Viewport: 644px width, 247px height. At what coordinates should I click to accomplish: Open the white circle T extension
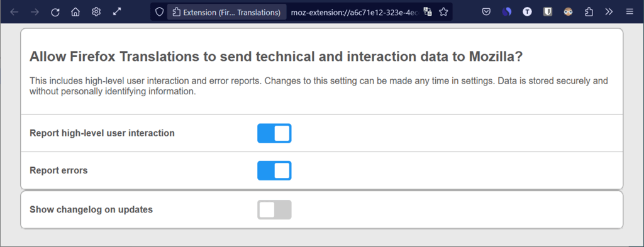click(527, 12)
